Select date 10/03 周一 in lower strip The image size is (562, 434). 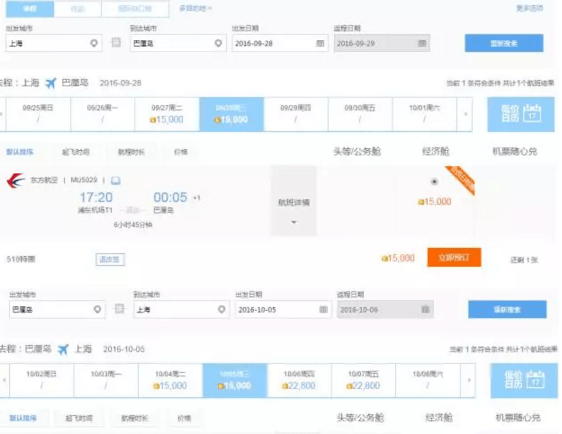click(106, 380)
